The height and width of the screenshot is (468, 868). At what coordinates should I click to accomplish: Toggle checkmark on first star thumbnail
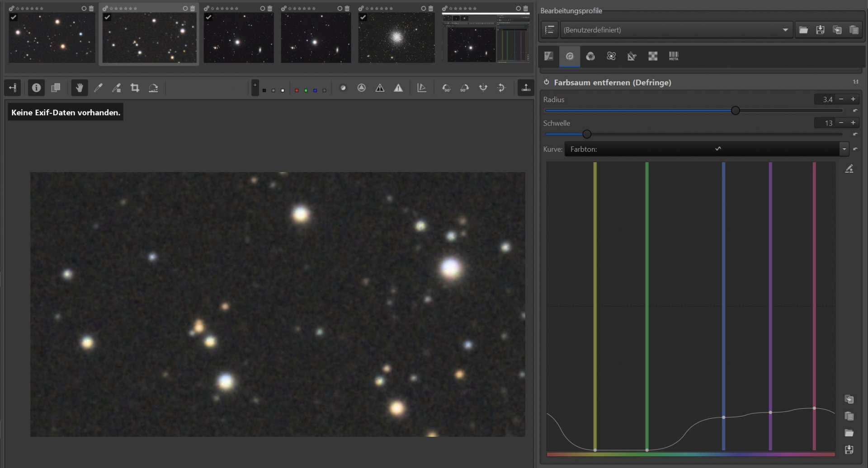pyautogui.click(x=14, y=17)
